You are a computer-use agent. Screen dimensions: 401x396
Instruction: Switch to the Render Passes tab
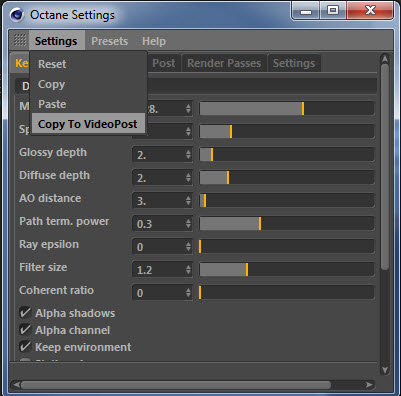point(224,63)
